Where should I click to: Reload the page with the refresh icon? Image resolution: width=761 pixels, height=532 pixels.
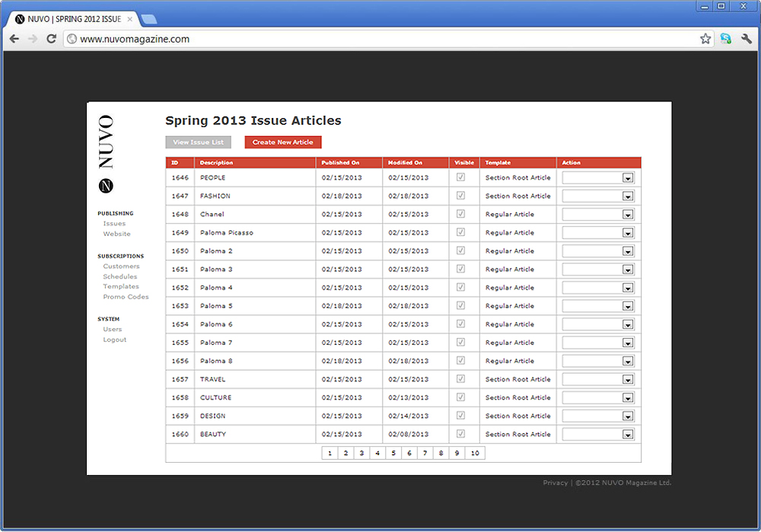(52, 39)
